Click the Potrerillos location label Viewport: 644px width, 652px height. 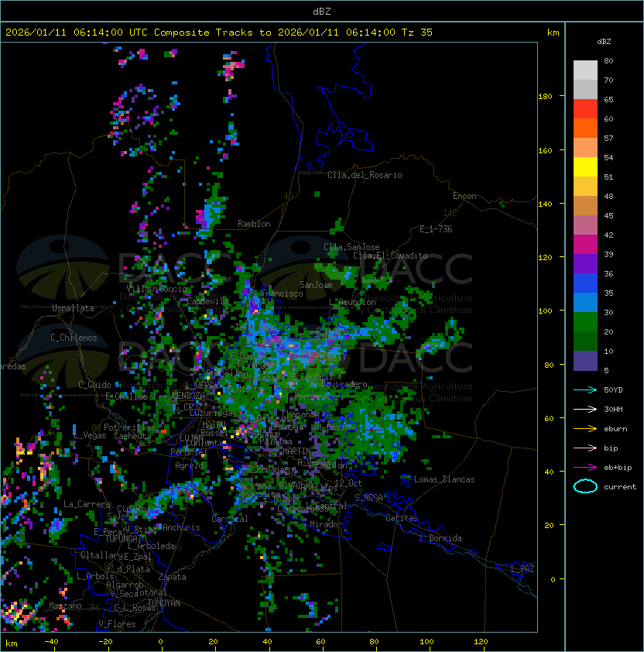coord(129,427)
